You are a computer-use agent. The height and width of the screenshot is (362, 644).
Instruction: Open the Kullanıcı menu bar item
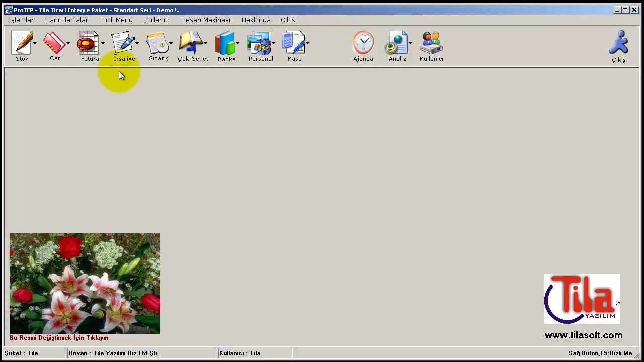(157, 20)
